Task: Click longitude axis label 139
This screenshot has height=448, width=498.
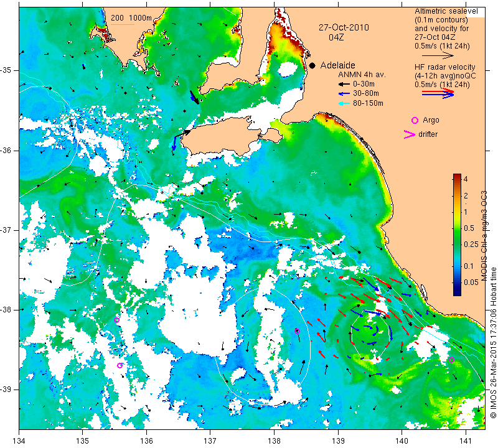Action: pos(338,441)
